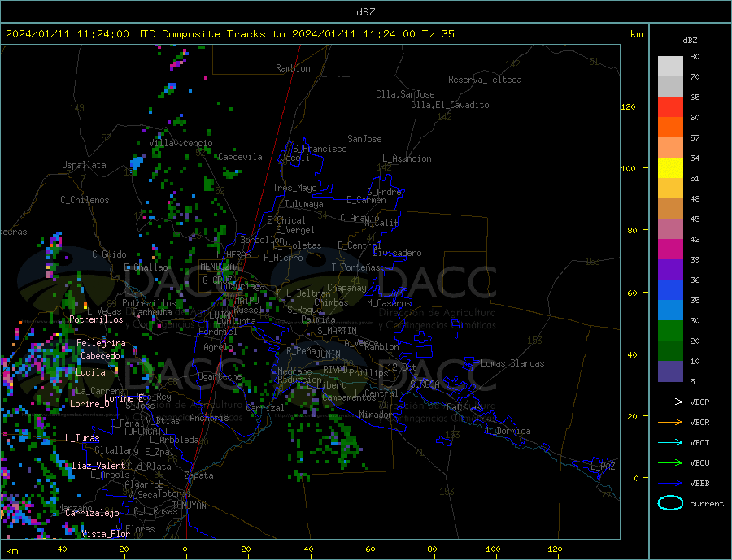This screenshot has height=560, width=732.
Task: Click the Diaz_Valent map label
Action: coord(98,466)
